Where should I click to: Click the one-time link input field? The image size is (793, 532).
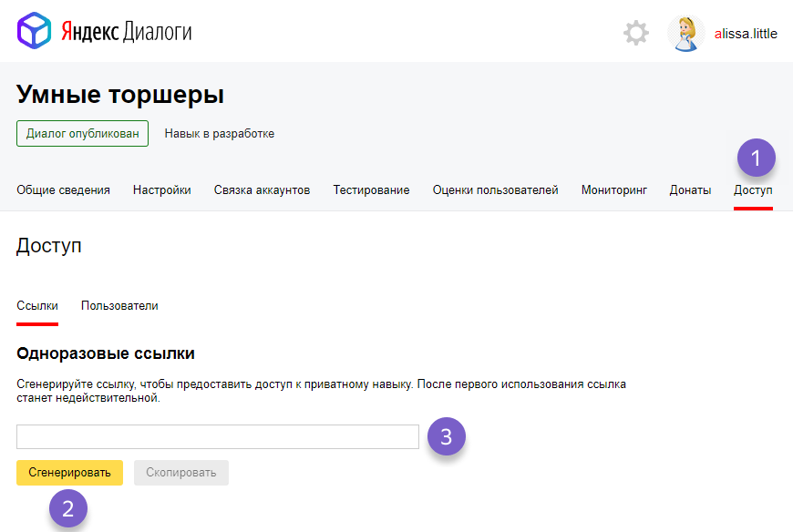216,436
